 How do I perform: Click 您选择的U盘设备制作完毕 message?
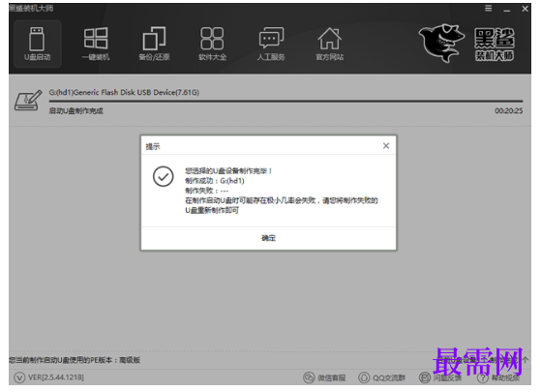[x=228, y=170]
